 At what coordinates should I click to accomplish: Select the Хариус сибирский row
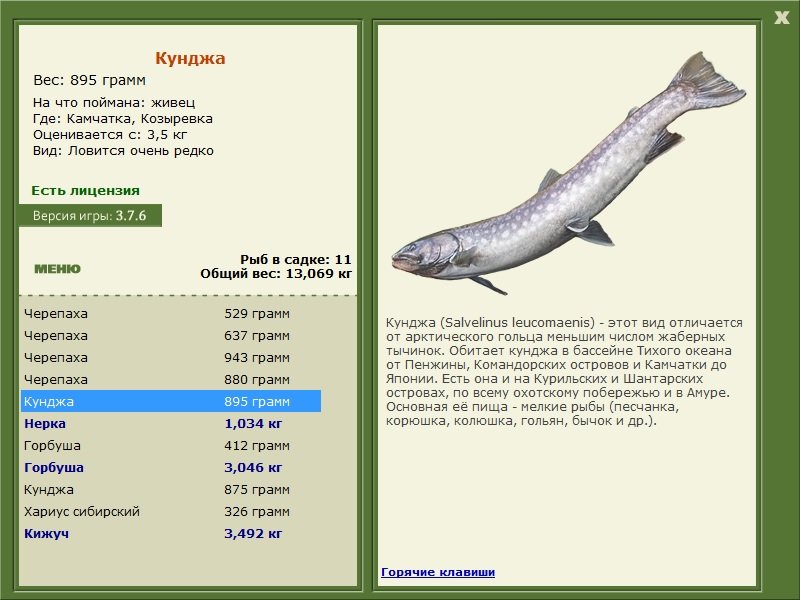[x=171, y=511]
